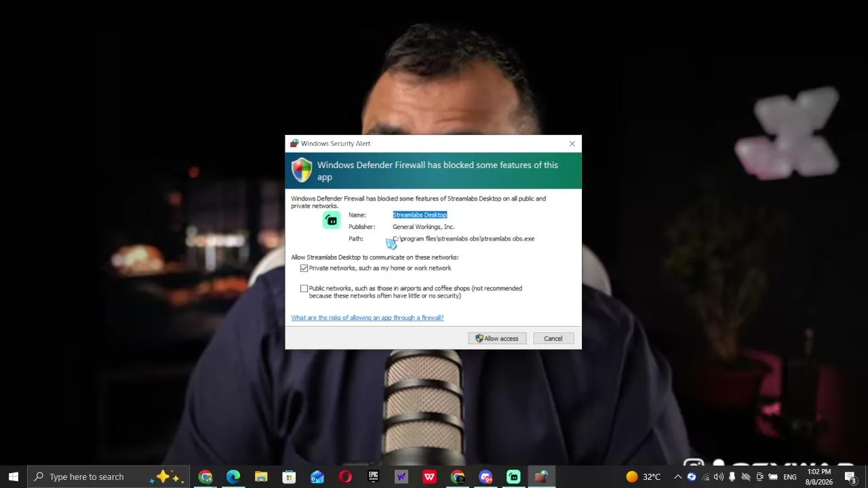The height and width of the screenshot is (488, 868).
Task: Open Discord from the taskbar
Action: pyautogui.click(x=486, y=476)
